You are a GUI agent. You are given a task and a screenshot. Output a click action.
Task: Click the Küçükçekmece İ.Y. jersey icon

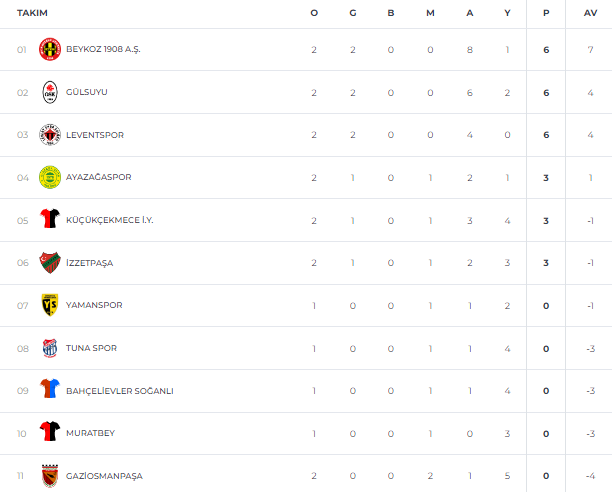pos(49,220)
